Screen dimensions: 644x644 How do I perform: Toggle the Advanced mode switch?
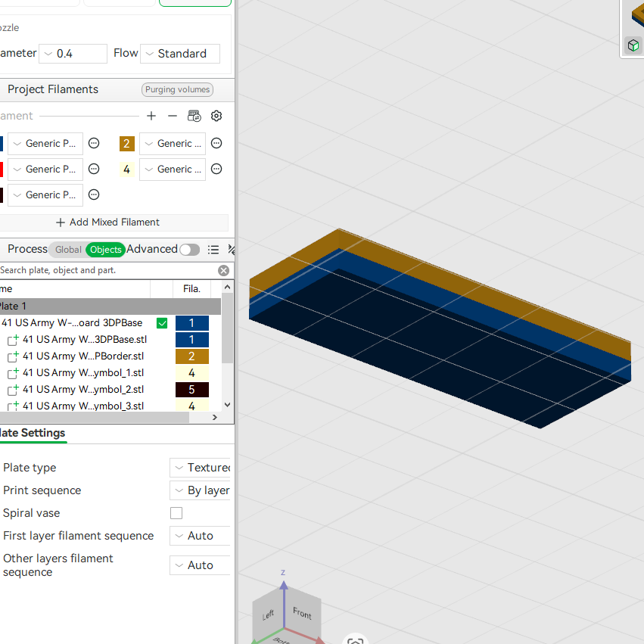190,250
